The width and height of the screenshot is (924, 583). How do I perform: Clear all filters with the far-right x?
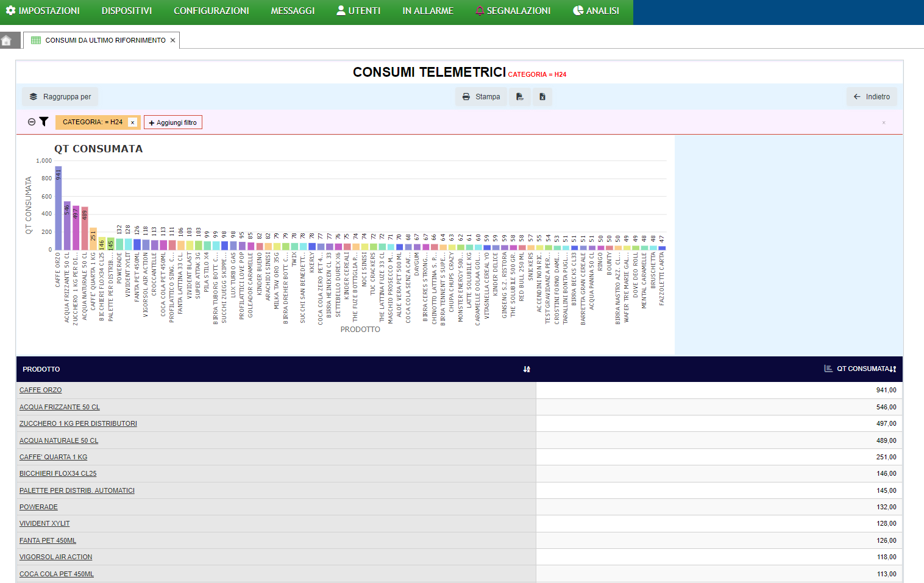click(884, 122)
